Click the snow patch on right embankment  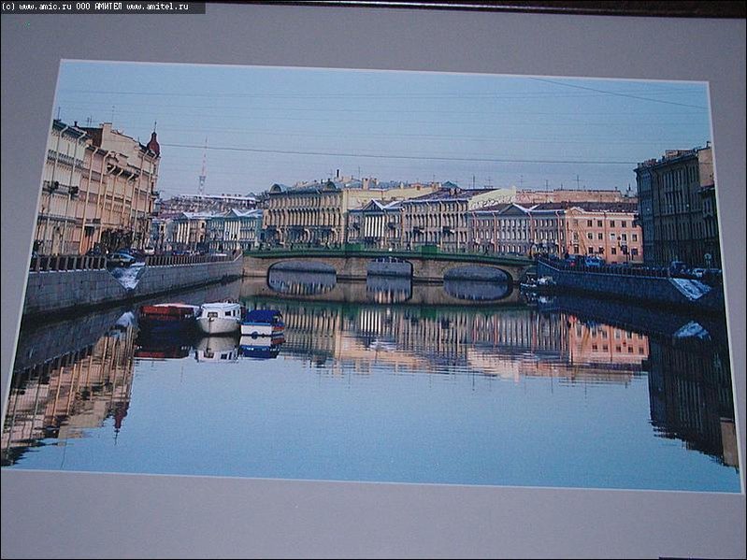point(690,288)
